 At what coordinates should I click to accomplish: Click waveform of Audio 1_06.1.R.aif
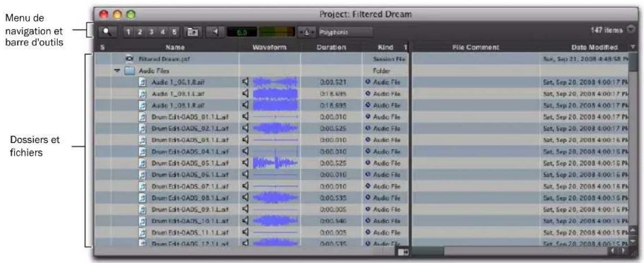[275, 81]
